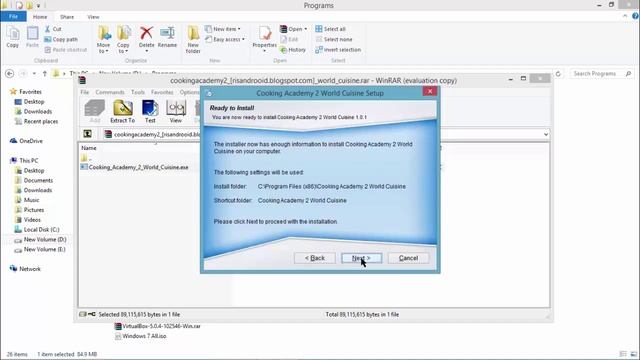Click Copy path in ribbon
The width and height of the screenshot is (640, 360).
(x=61, y=39)
